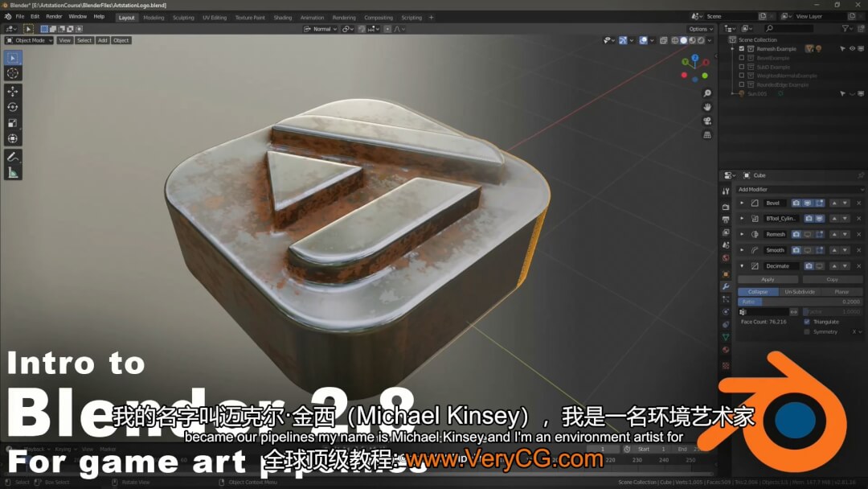Switch to the Modeling workspace tab

(x=154, y=18)
